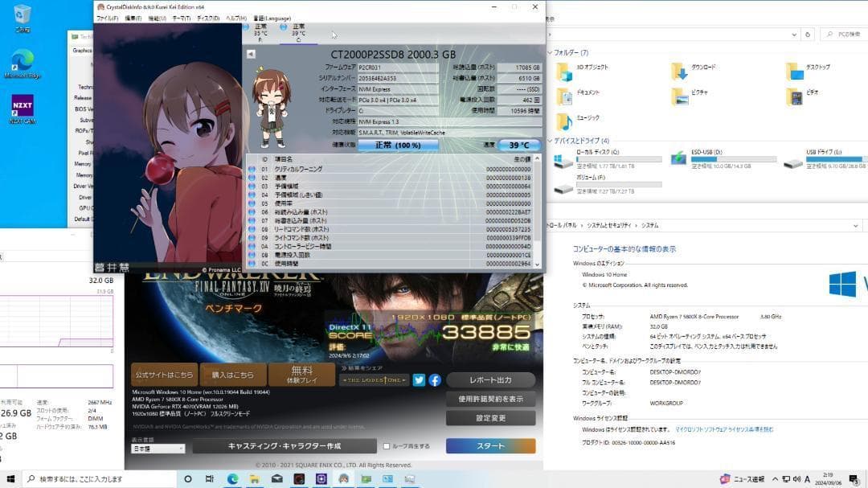Click the 正常 (100%) health status badge
The image size is (868, 488).
point(399,146)
